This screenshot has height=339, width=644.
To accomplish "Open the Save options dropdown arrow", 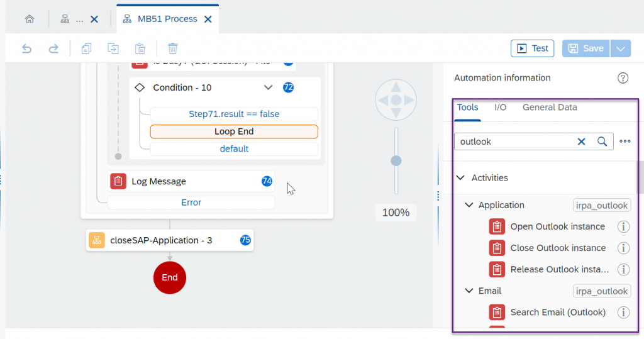I will click(x=621, y=48).
